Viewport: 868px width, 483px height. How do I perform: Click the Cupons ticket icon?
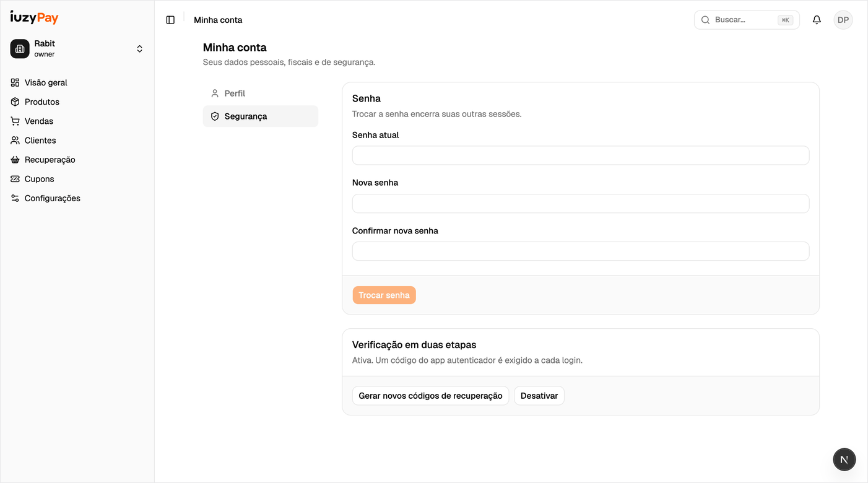(x=15, y=179)
